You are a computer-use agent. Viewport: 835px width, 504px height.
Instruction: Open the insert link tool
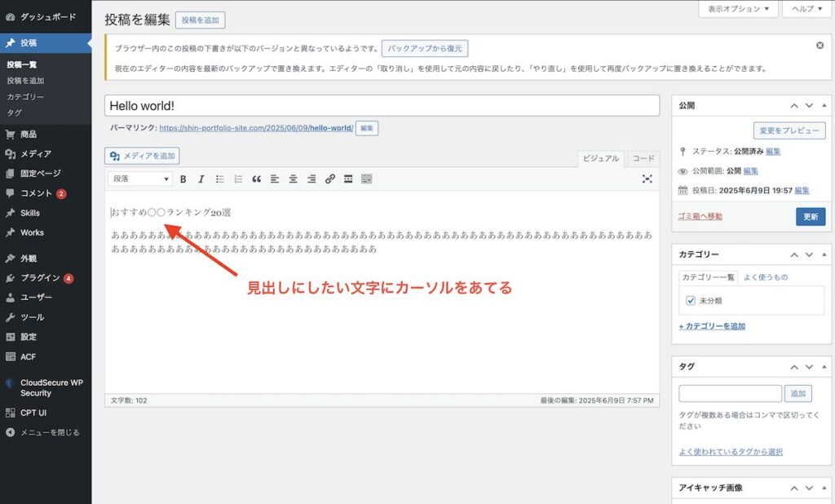[x=329, y=179]
